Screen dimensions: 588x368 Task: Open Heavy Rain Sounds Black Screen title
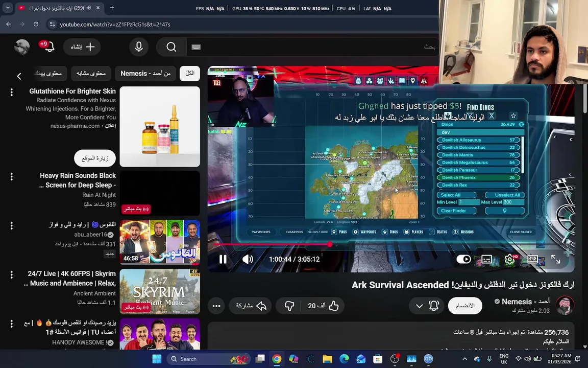(x=78, y=180)
